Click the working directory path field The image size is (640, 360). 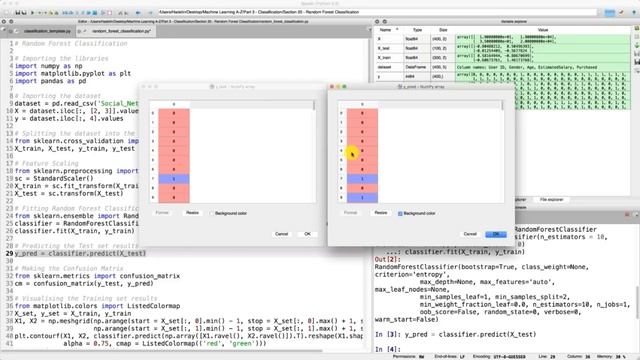pos(377,12)
